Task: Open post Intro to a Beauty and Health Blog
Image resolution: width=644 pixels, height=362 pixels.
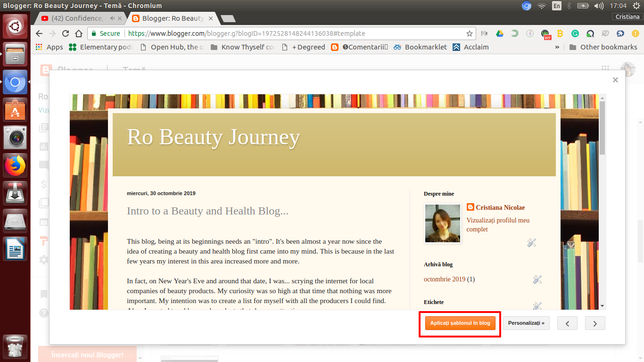Action: click(x=207, y=211)
